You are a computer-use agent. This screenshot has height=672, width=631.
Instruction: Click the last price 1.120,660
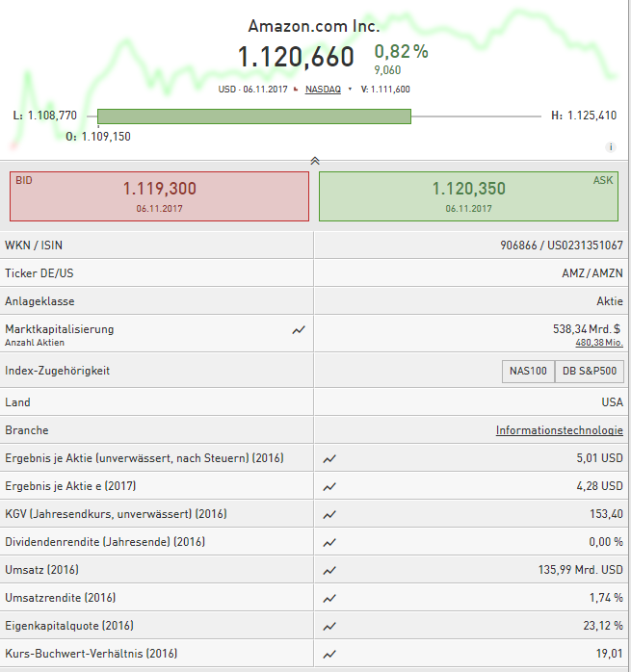pyautogui.click(x=296, y=57)
